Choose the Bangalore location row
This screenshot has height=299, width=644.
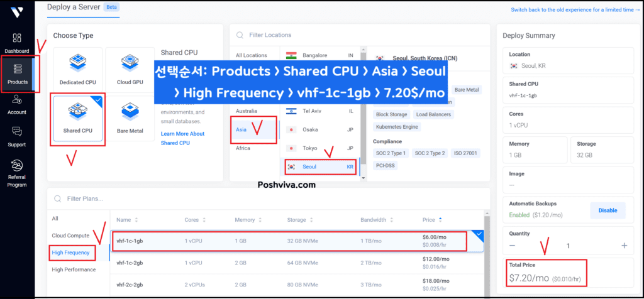point(319,55)
